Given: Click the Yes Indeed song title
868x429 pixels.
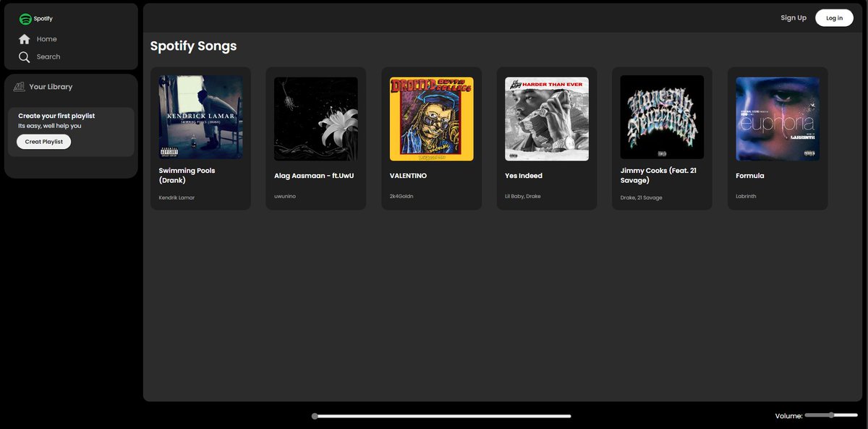Looking at the screenshot, I should 524,176.
